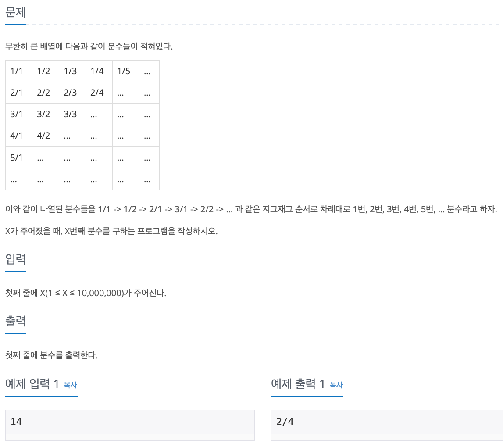Click the 복사 link next to 예제 출력 1

336,385
